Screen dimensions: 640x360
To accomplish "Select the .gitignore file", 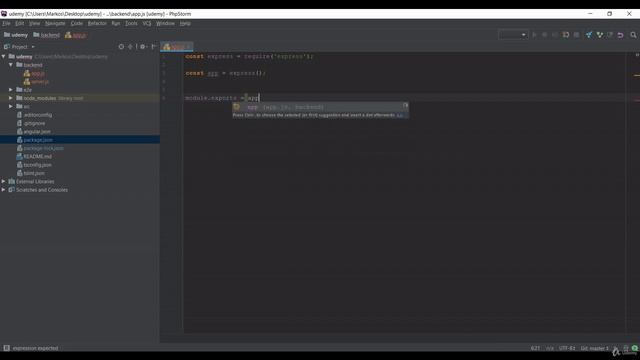I will pos(31,123).
